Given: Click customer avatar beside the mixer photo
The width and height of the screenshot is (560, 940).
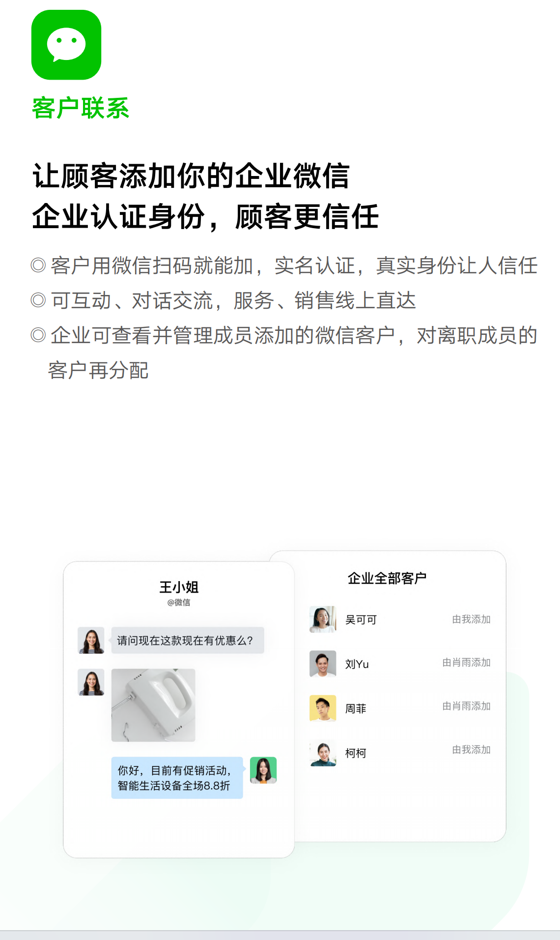Looking at the screenshot, I should click(91, 682).
